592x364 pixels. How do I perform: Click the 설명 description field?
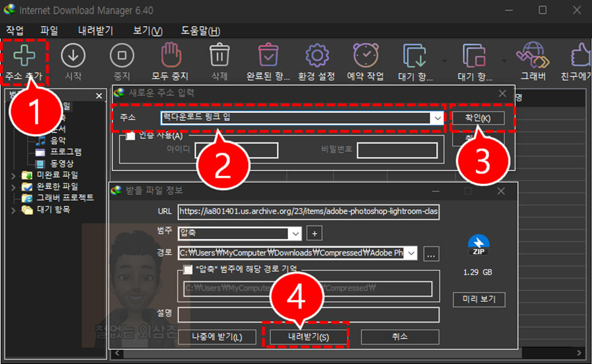pos(308,315)
